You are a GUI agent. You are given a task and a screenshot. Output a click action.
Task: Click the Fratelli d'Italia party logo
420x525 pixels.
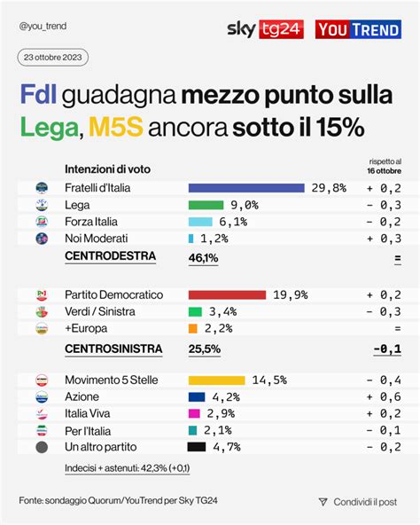click(x=42, y=188)
